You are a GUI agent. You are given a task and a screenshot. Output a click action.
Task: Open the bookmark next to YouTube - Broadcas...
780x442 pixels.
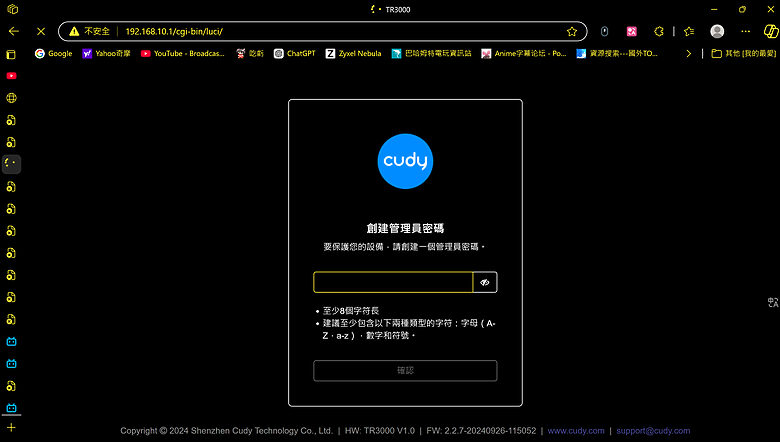250,53
